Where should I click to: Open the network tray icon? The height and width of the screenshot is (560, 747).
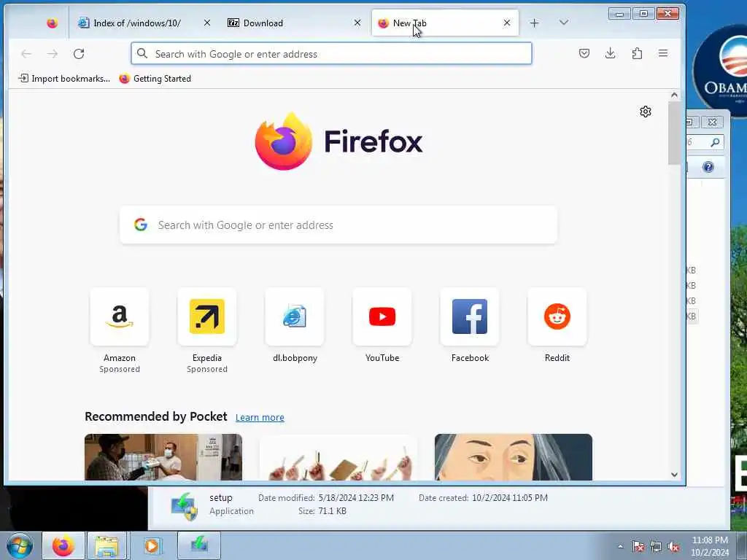(x=656, y=547)
